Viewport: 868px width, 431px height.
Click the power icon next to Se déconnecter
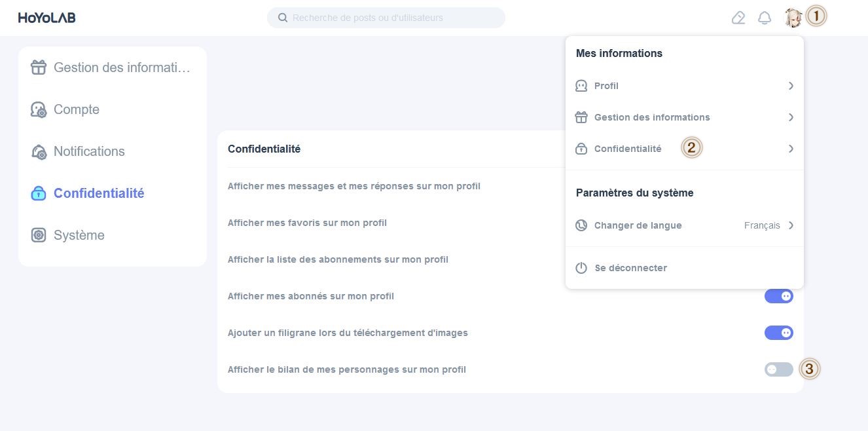click(581, 268)
